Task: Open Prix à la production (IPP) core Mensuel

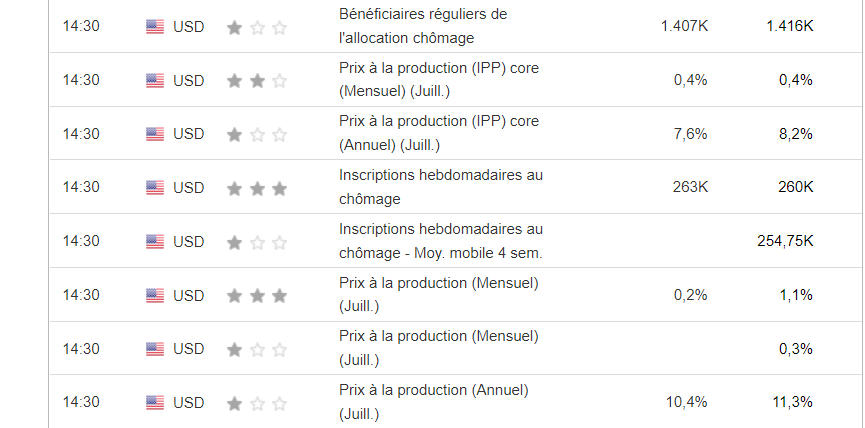Action: point(439,80)
